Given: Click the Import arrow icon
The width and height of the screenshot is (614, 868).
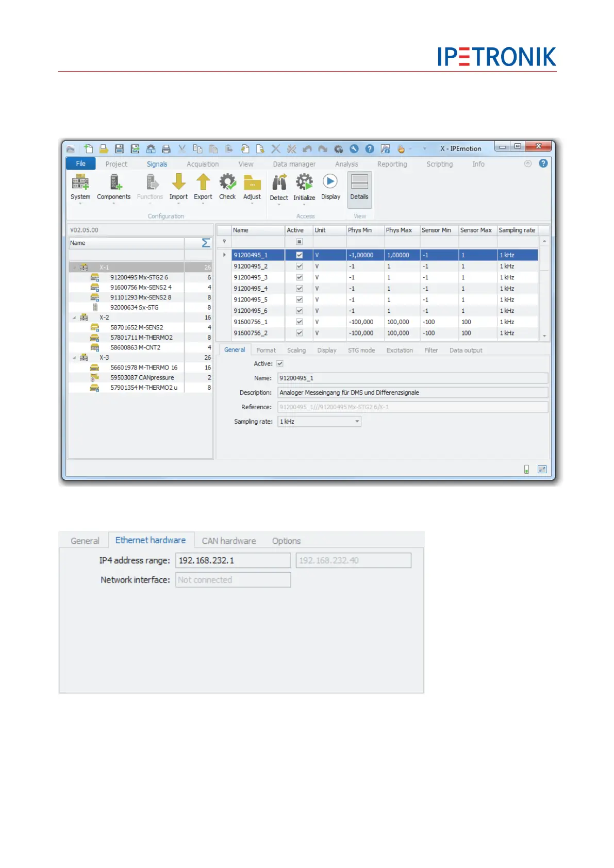Looking at the screenshot, I should (x=178, y=182).
